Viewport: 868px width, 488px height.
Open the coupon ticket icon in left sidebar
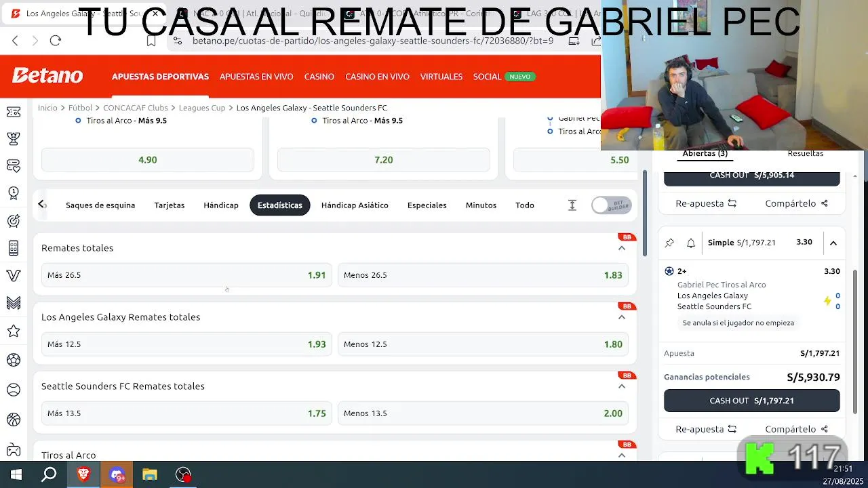click(13, 112)
